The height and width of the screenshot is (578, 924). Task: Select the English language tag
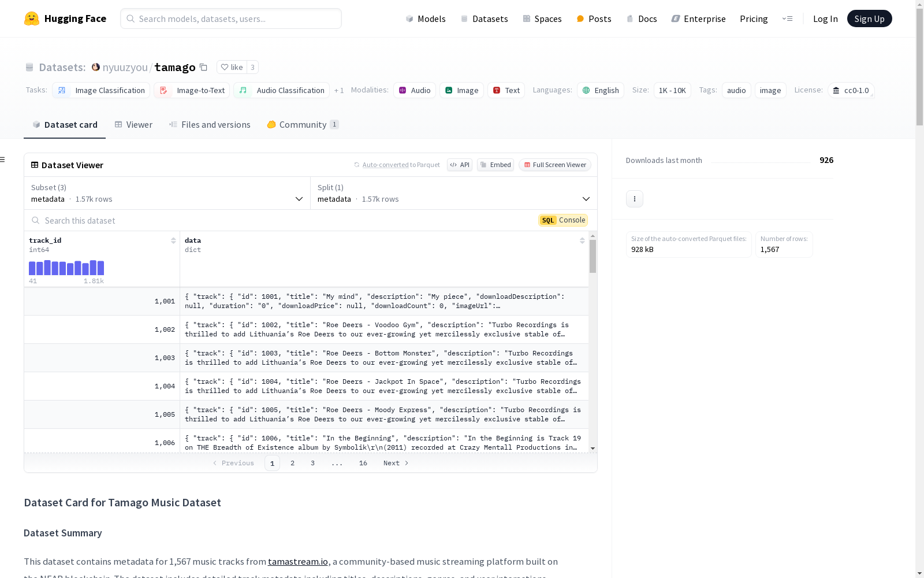tap(601, 90)
